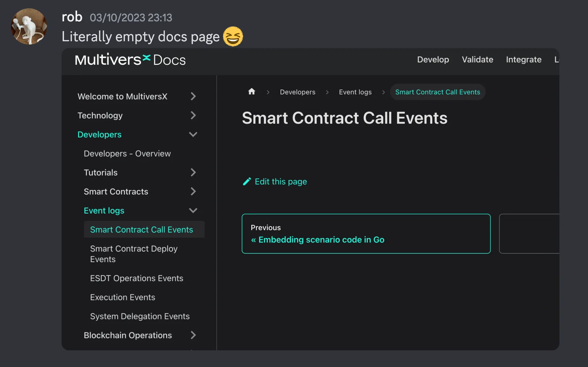Select Developers in the breadcrumb trail
The height and width of the screenshot is (367, 588).
point(297,92)
